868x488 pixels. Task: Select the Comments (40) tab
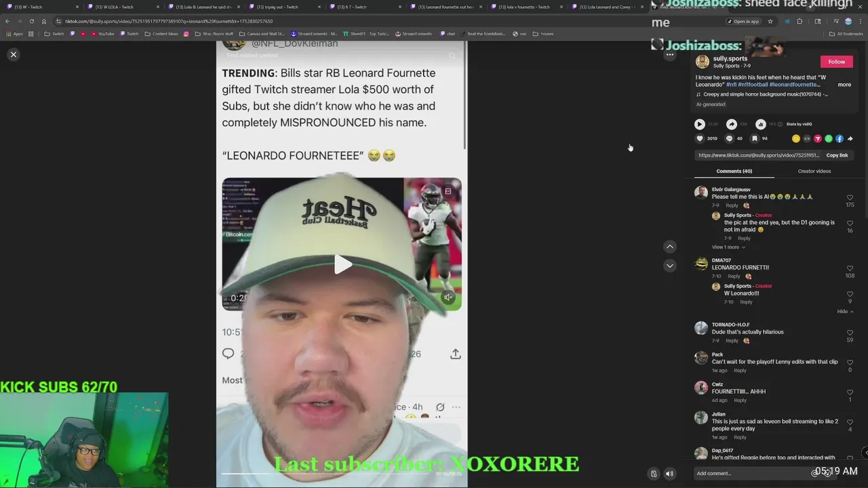tap(734, 171)
